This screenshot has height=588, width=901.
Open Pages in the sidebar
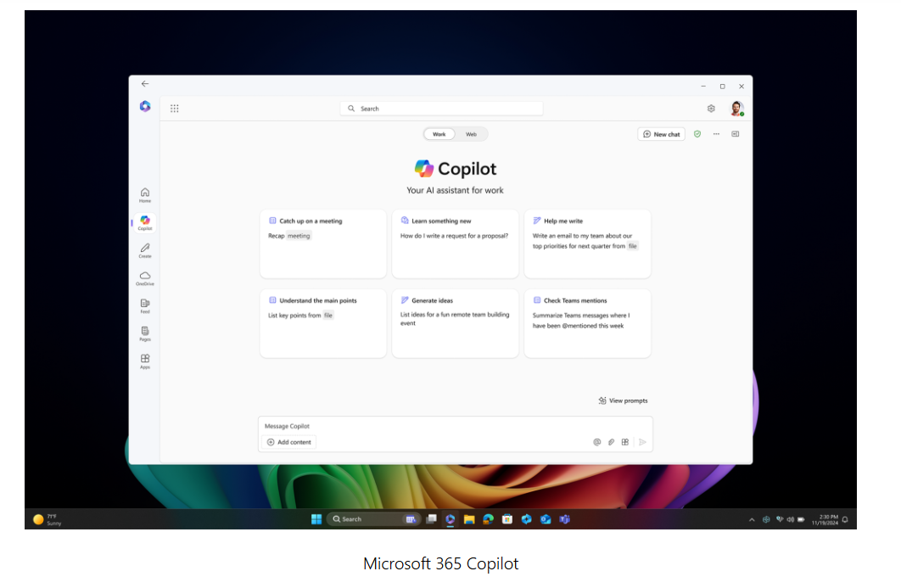[145, 333]
